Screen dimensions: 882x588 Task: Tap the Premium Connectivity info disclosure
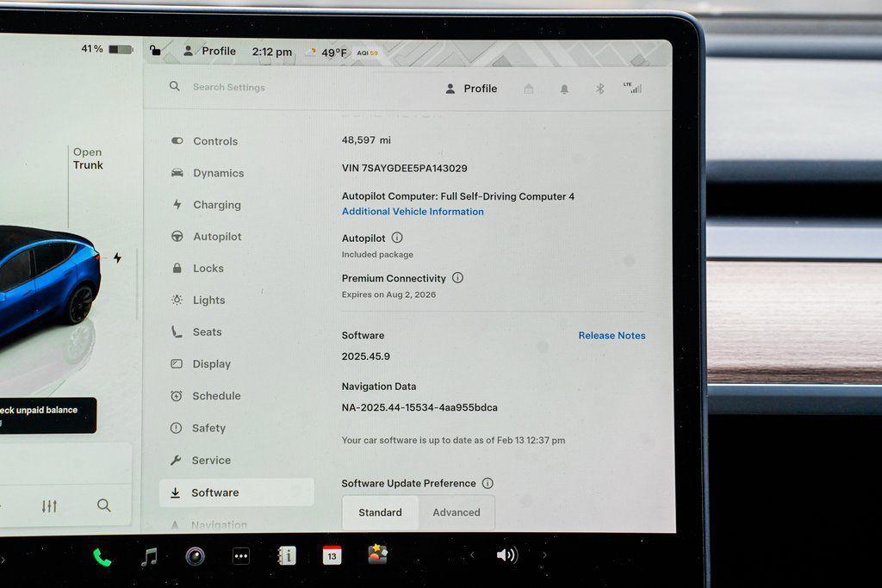coord(457,277)
